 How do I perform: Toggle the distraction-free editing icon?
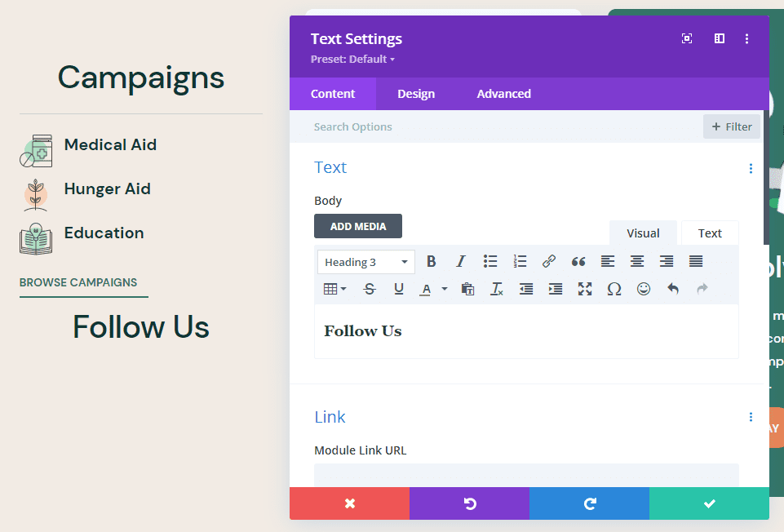[x=686, y=38]
